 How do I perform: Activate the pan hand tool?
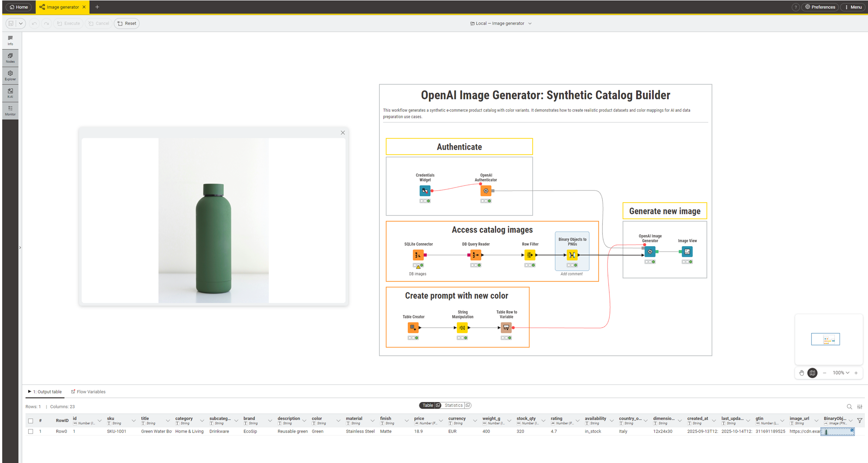(801, 373)
